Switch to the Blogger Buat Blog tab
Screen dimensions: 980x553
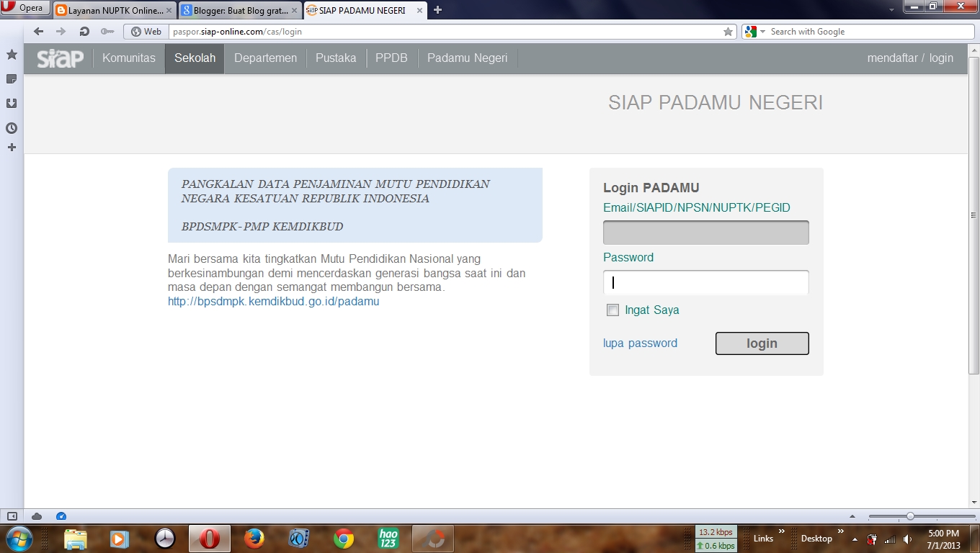pos(239,10)
